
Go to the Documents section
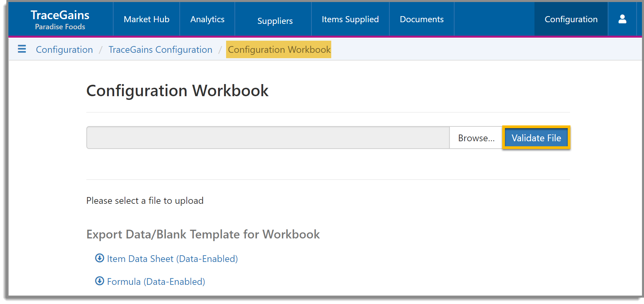(421, 19)
